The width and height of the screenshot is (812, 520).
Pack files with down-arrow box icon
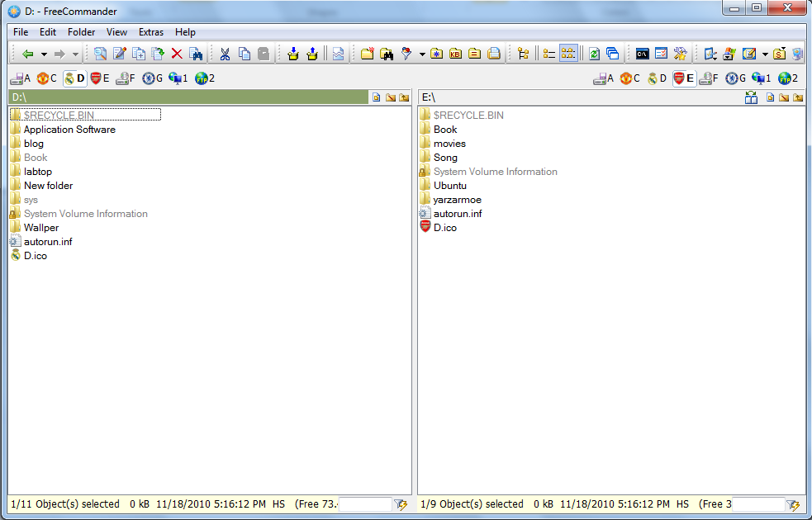[x=293, y=54]
